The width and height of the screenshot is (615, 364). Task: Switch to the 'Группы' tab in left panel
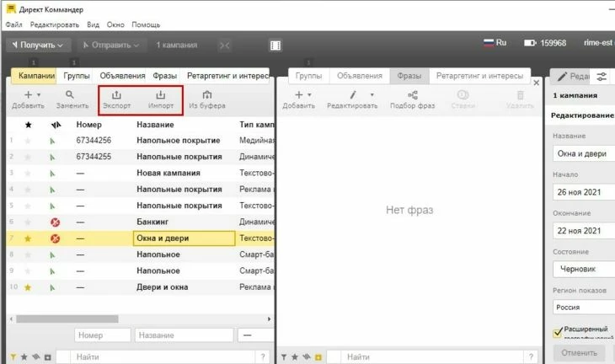(x=77, y=76)
